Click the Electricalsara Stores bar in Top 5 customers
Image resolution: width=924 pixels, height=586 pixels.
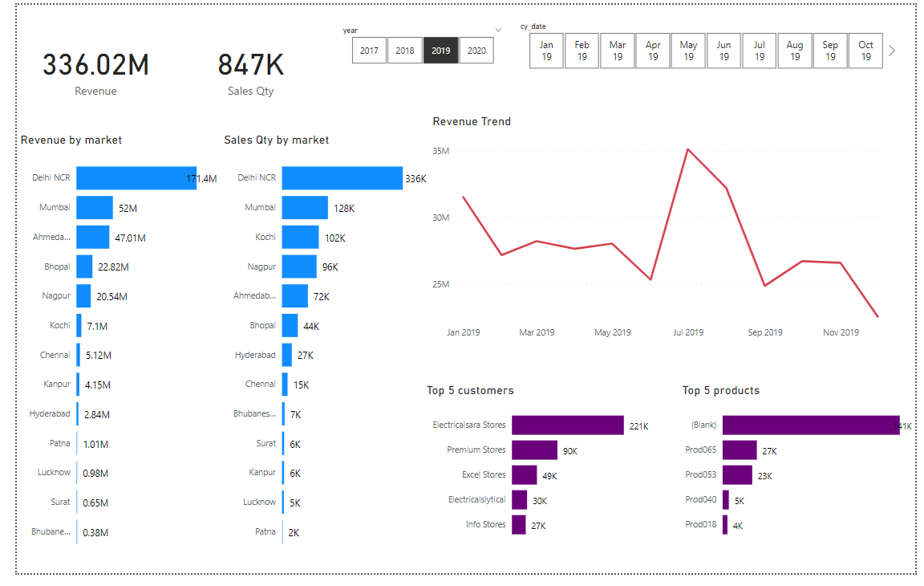[566, 424]
